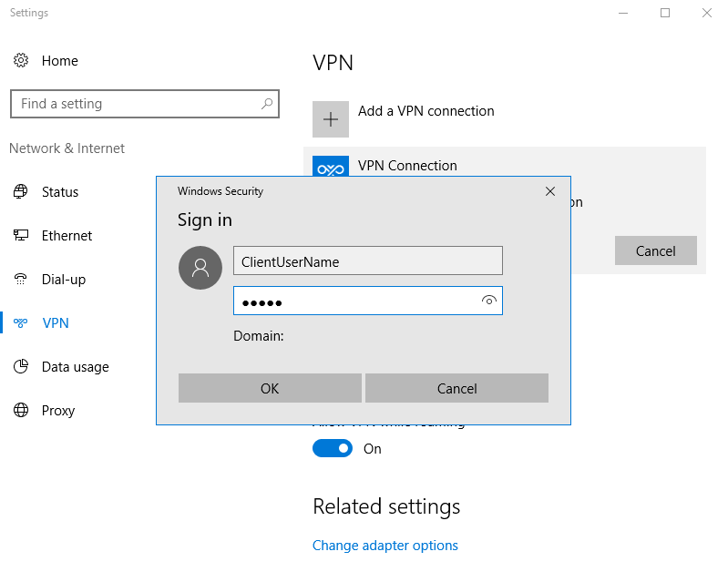Select the VPN sidebar item
This screenshot has height=572, width=728.
tap(56, 323)
